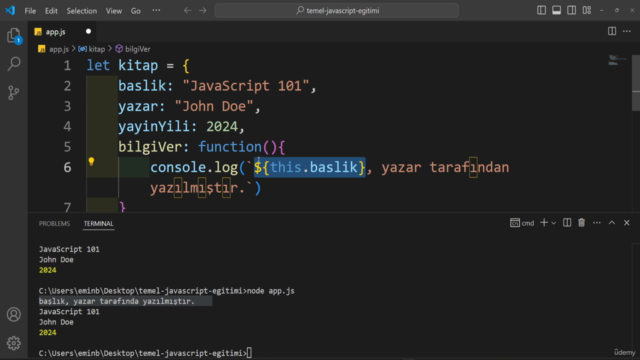Kill the terminal with trash icon

click(x=582, y=223)
